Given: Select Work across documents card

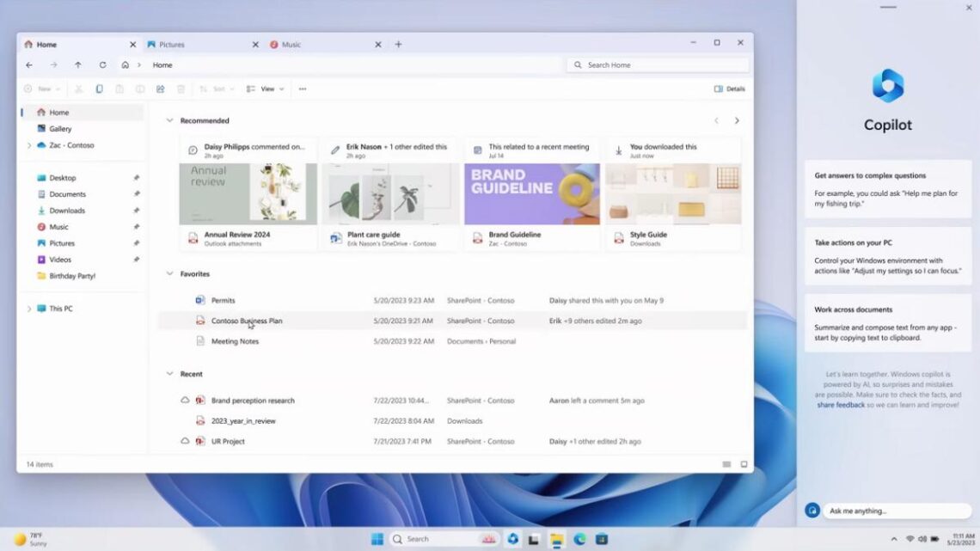Looking at the screenshot, I should coord(887,323).
